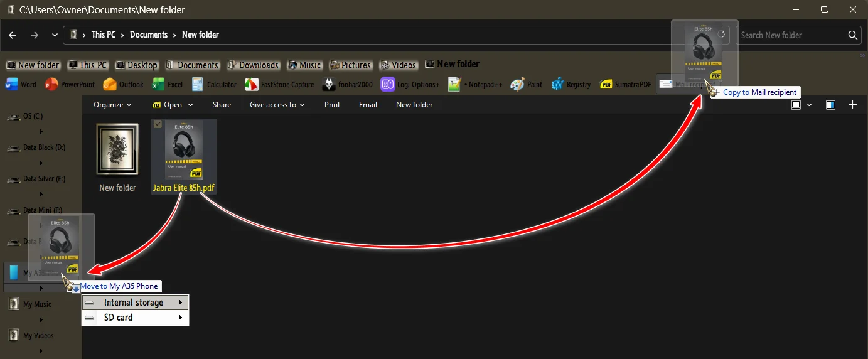Expand the Data Silver (E:) tree arrow

coord(41,195)
